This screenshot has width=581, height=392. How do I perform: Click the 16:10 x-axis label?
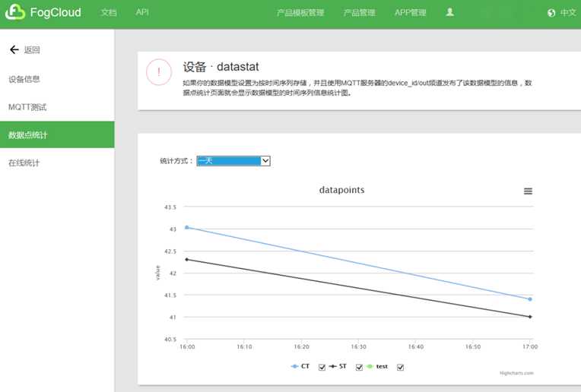pyautogui.click(x=244, y=347)
